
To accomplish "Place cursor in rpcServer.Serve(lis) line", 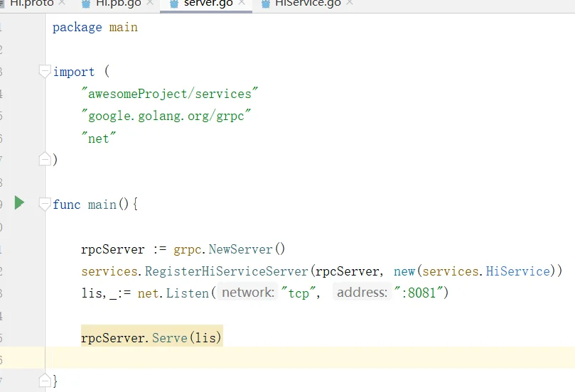I will pyautogui.click(x=151, y=338).
